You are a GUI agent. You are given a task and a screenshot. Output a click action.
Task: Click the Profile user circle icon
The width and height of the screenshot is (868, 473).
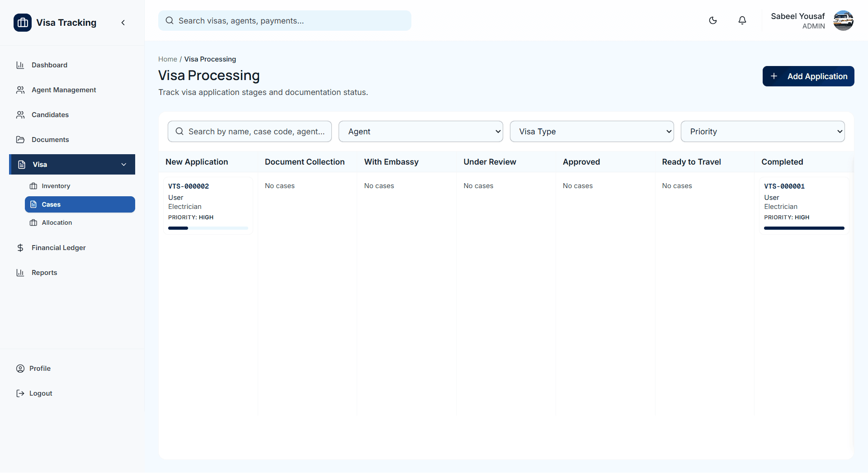pyautogui.click(x=20, y=369)
